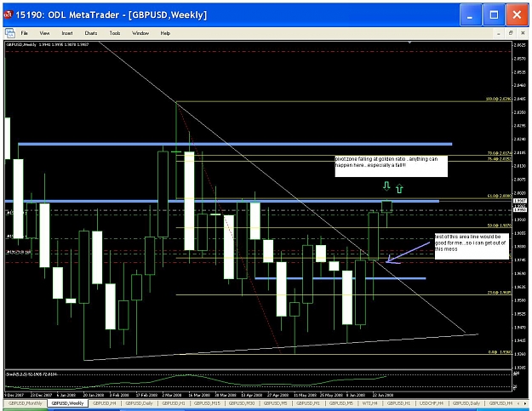The height and width of the screenshot is (411, 532).
Task: Switch to the GBPUSD,M1 chart tab
Action: point(308,403)
